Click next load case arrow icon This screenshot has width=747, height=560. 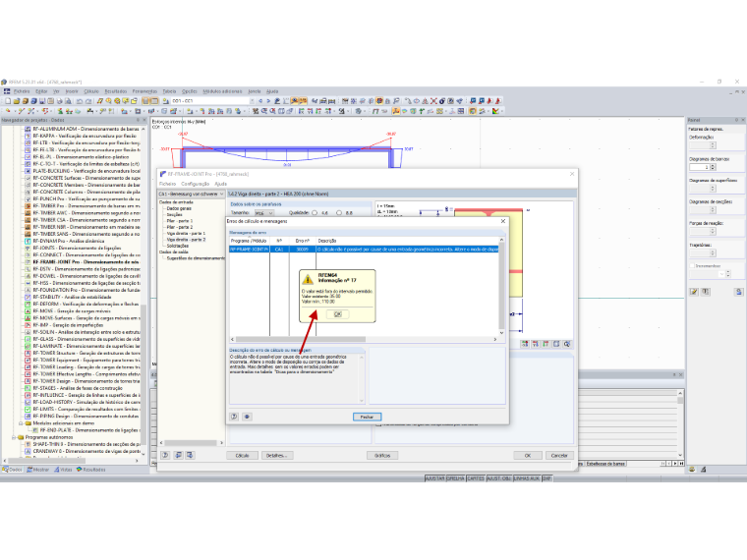pos(268,101)
